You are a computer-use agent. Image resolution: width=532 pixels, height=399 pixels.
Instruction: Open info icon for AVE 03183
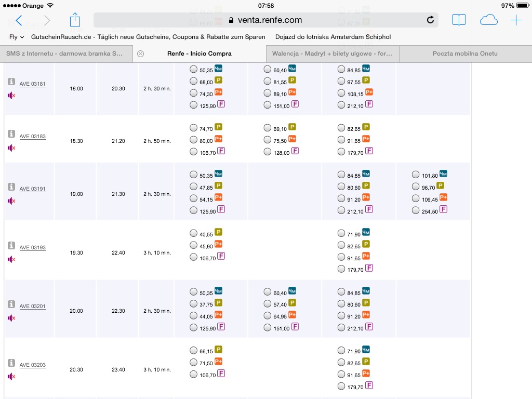[x=11, y=134]
